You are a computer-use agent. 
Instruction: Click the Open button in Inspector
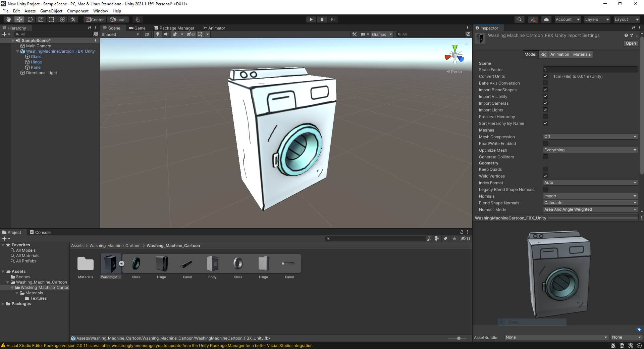click(x=631, y=43)
